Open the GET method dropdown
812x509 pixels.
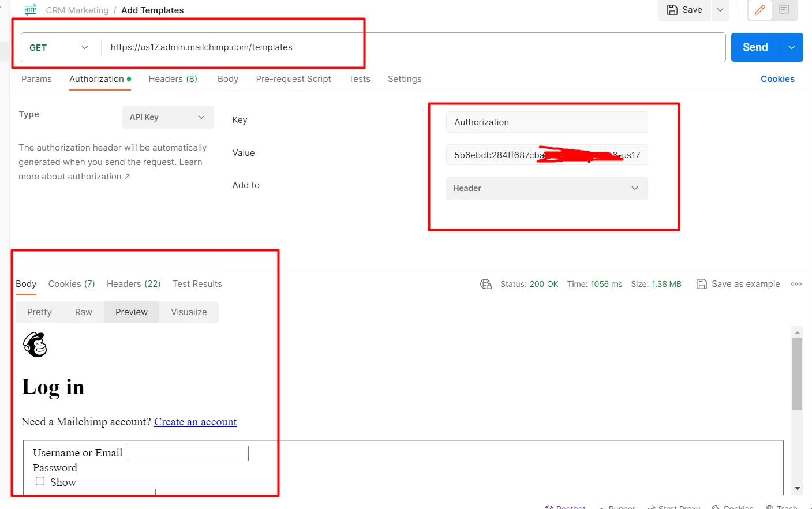tap(60, 47)
